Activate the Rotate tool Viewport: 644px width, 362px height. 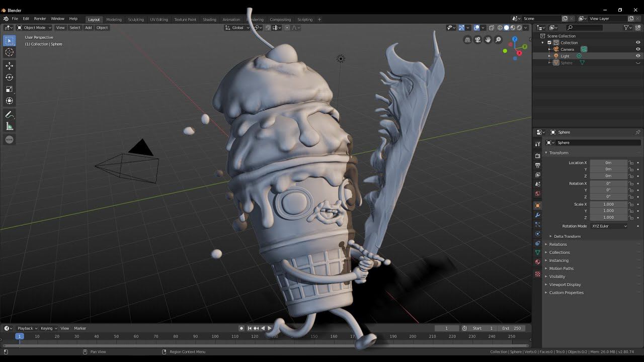pos(9,77)
